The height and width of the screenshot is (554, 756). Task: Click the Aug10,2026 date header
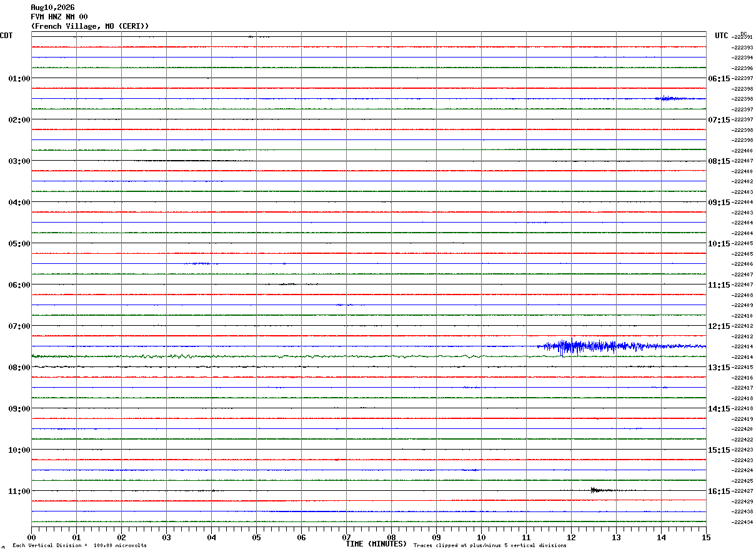click(52, 8)
